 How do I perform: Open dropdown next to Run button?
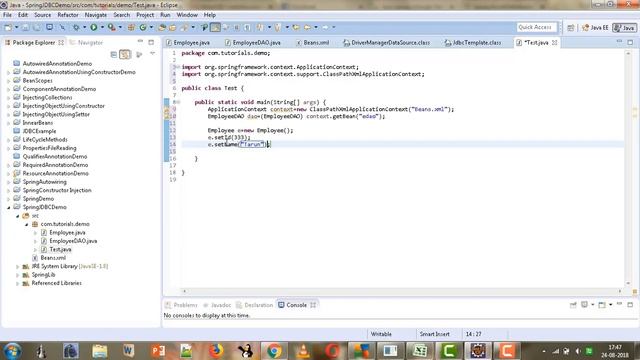click(x=102, y=27)
